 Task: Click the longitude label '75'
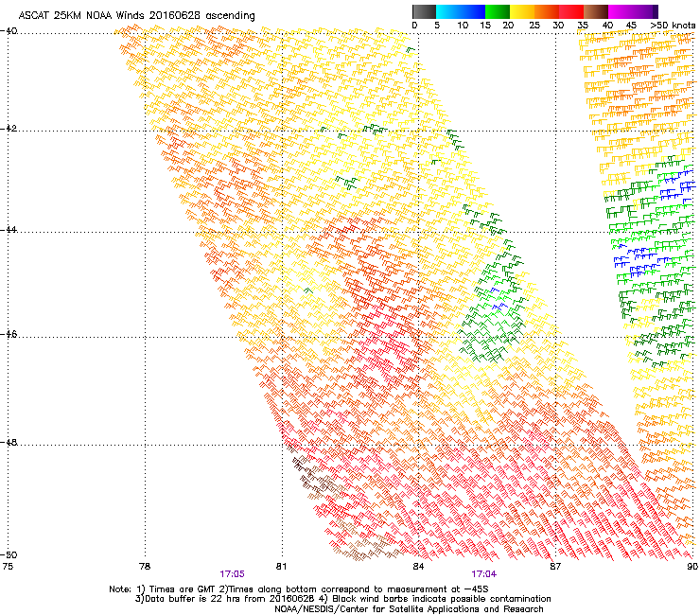tap(8, 567)
